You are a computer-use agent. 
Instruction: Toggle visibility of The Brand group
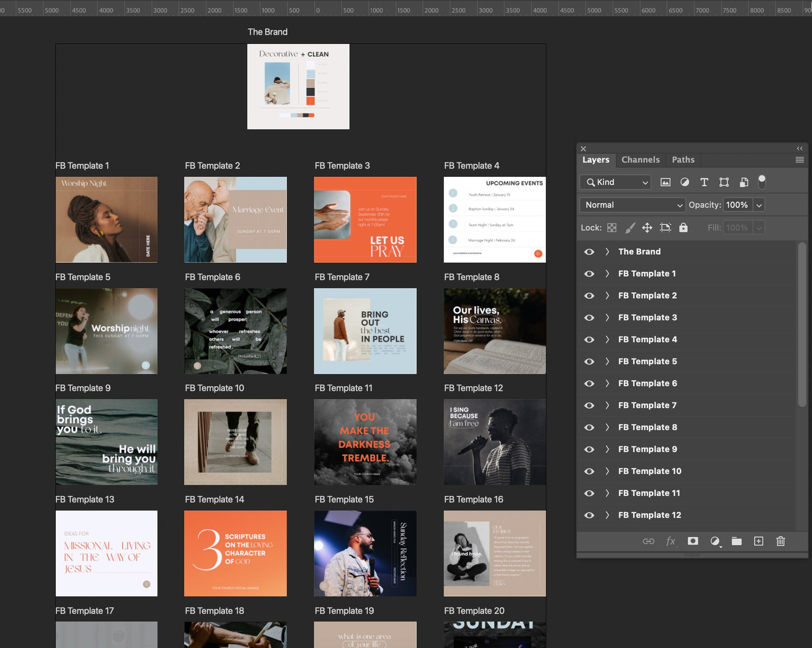click(589, 252)
